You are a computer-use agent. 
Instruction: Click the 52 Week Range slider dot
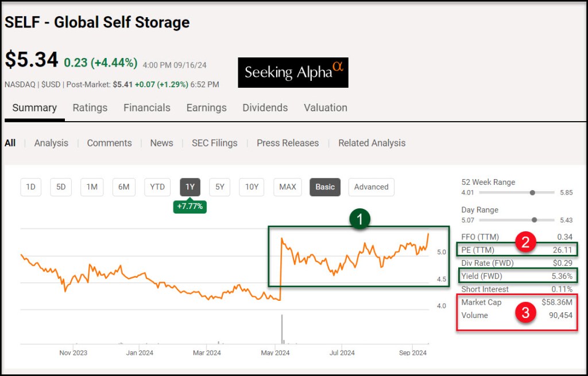(533, 193)
